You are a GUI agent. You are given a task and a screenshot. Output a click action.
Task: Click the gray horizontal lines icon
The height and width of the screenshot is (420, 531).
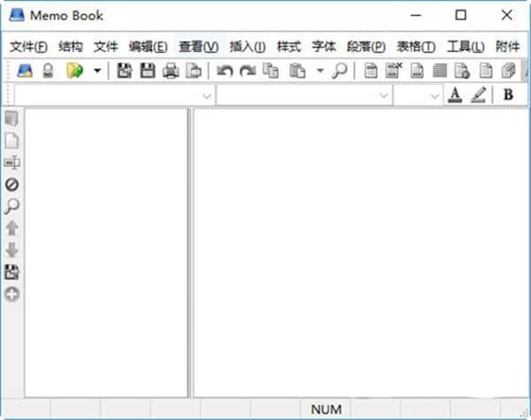pos(440,71)
